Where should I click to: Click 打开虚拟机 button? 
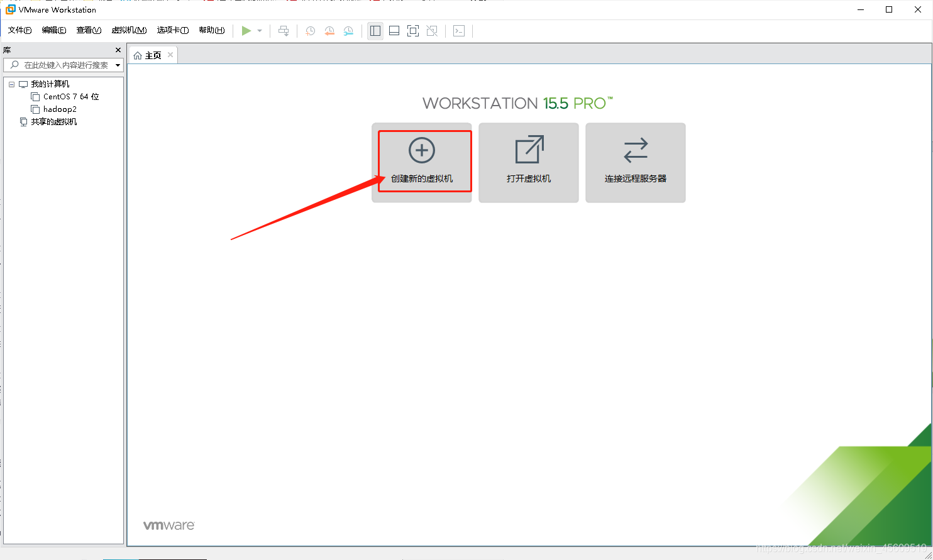(x=529, y=162)
